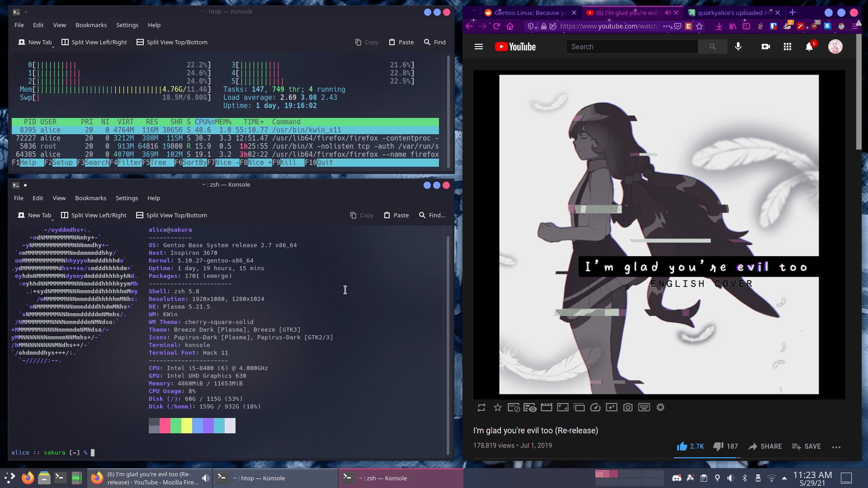Open the YouTube hamburger guide menu
This screenshot has width=868, height=488.
click(479, 47)
